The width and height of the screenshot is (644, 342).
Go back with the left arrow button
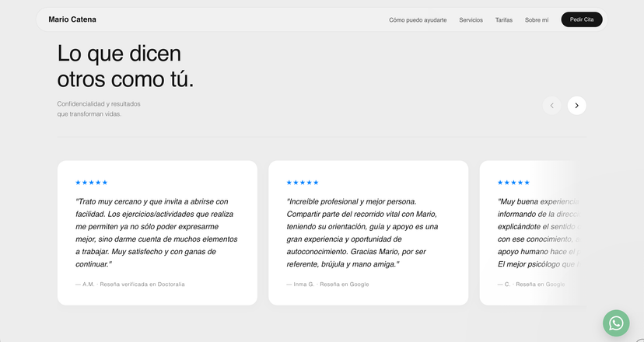[551, 106]
